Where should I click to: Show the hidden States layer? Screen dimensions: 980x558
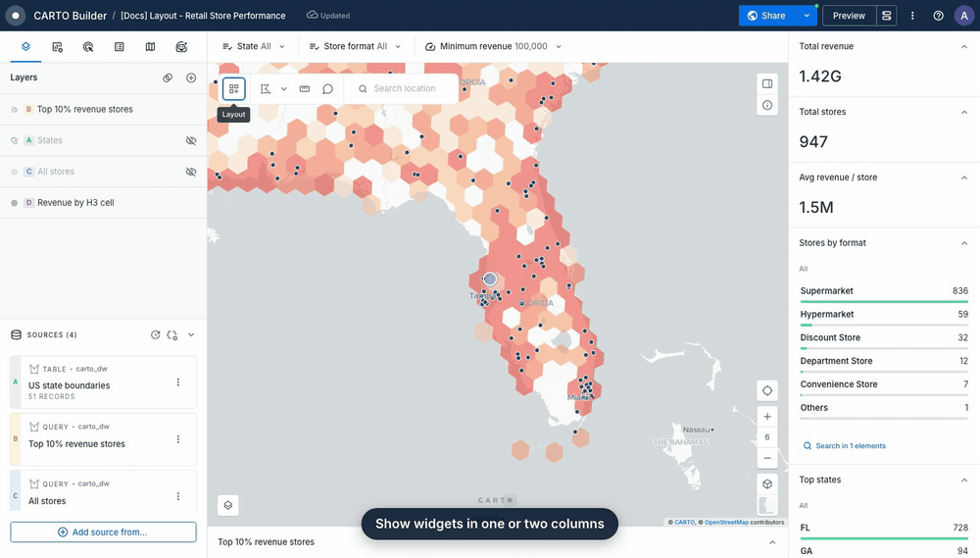[191, 141]
